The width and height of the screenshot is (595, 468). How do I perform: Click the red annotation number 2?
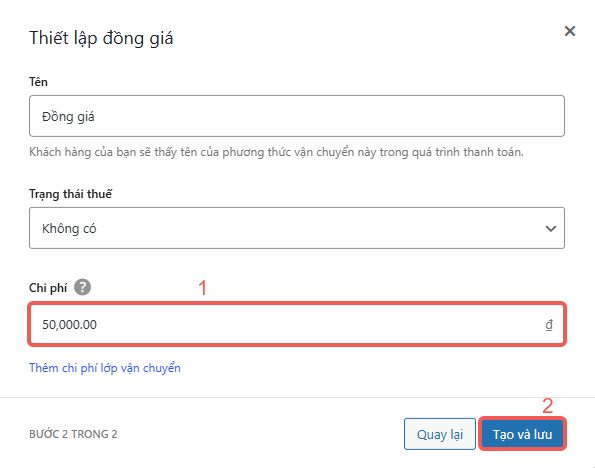pyautogui.click(x=547, y=406)
